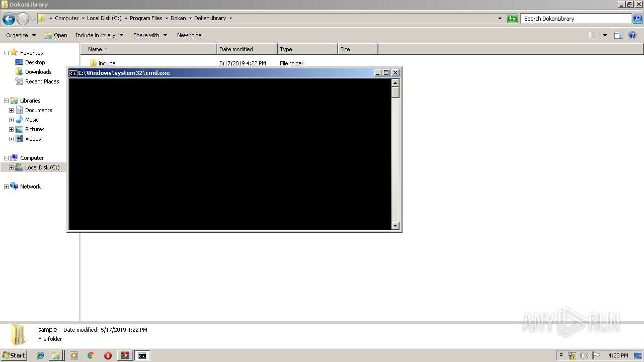Open Windows Media Player from taskbar
This screenshot has height=362, width=644.
pyautogui.click(x=74, y=355)
